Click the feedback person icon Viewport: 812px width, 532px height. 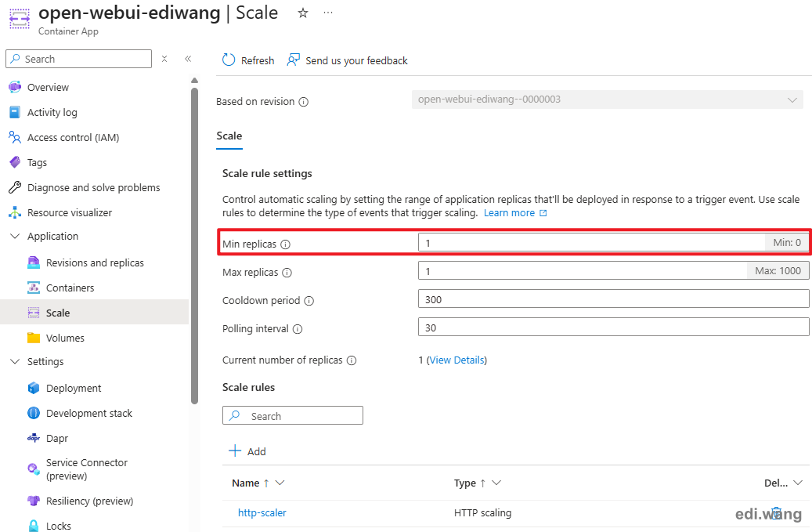pyautogui.click(x=293, y=60)
